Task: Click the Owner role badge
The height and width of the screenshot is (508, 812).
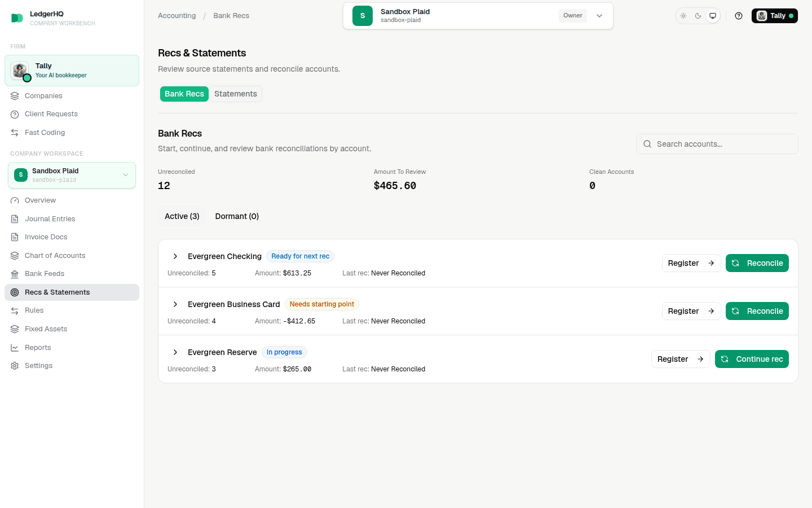Action: point(573,16)
